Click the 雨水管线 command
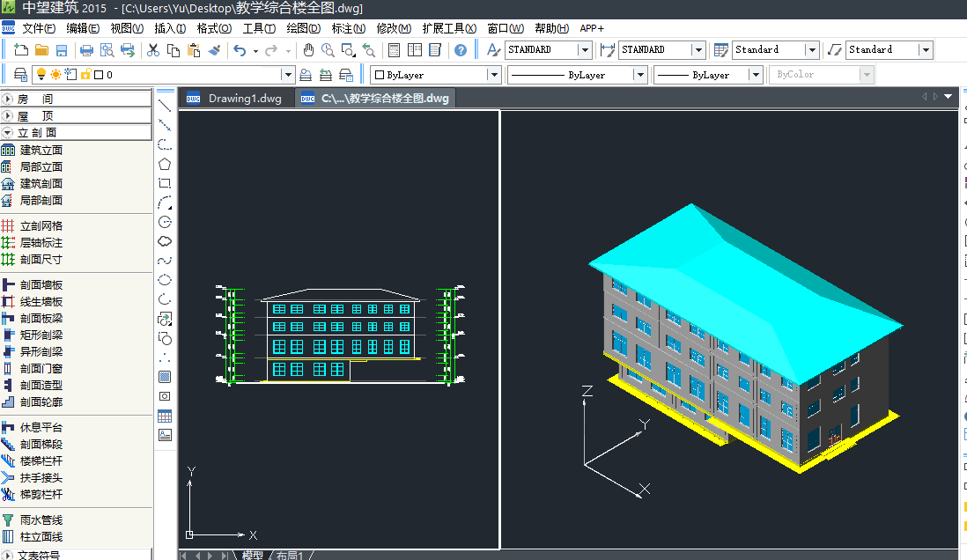 [41, 519]
